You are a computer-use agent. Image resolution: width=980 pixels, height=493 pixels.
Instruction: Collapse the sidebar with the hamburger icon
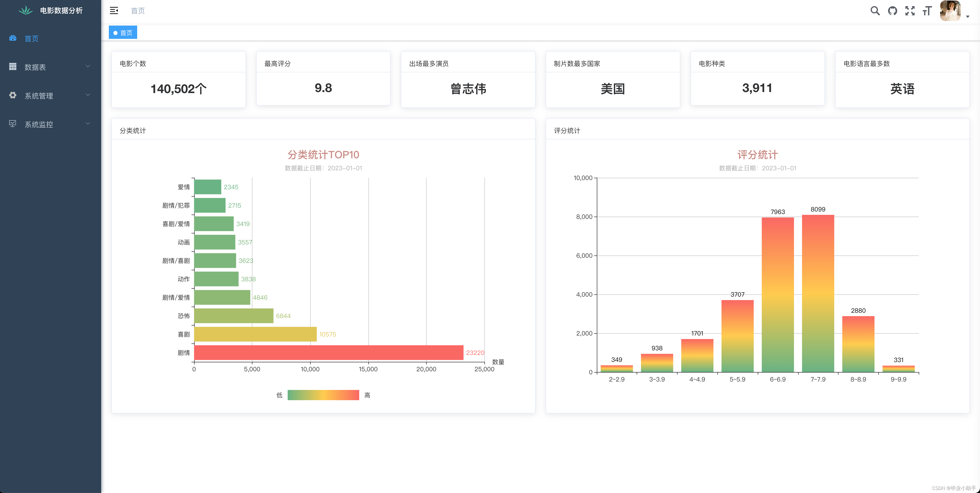coord(114,11)
